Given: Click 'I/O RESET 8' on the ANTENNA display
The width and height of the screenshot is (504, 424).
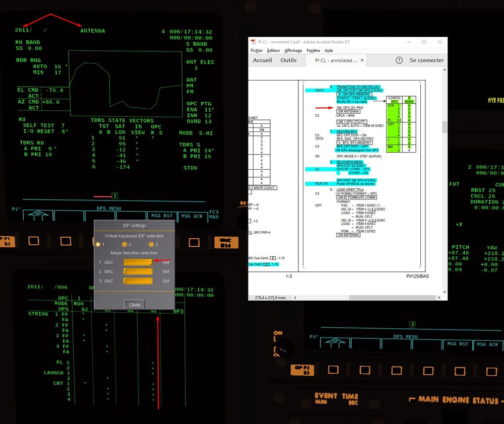Looking at the screenshot, I should click(45, 131).
